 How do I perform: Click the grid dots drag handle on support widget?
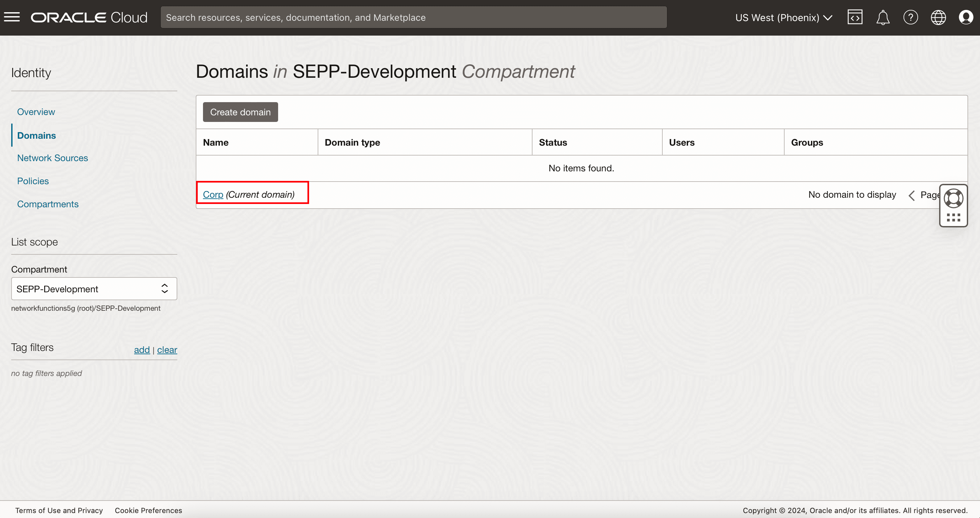pos(953,217)
